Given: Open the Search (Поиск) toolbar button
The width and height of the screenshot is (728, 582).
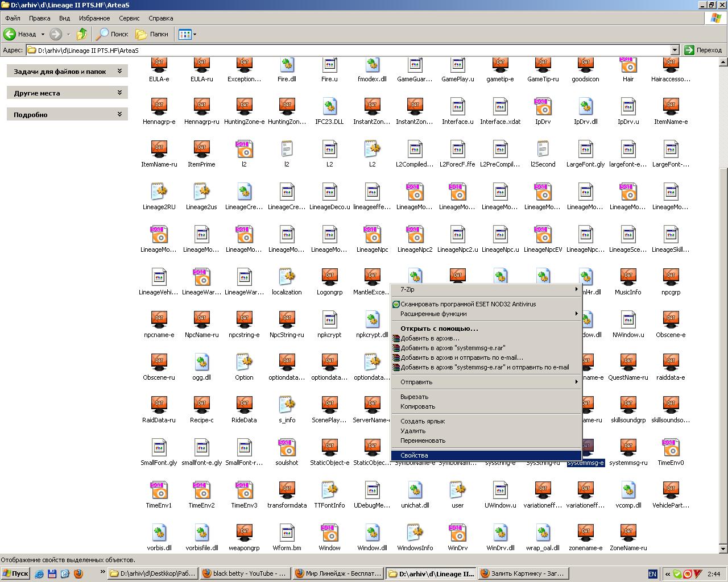Looking at the screenshot, I should click(x=112, y=34).
